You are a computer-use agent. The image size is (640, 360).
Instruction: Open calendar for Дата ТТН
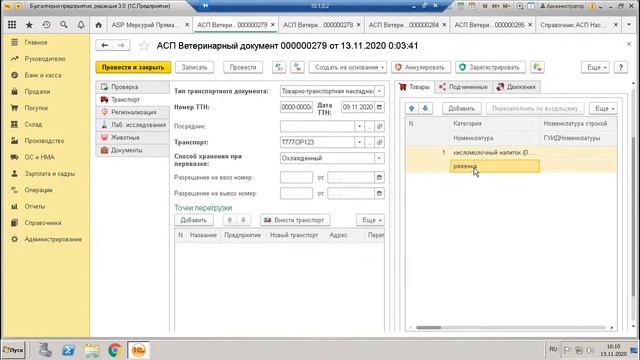point(379,107)
